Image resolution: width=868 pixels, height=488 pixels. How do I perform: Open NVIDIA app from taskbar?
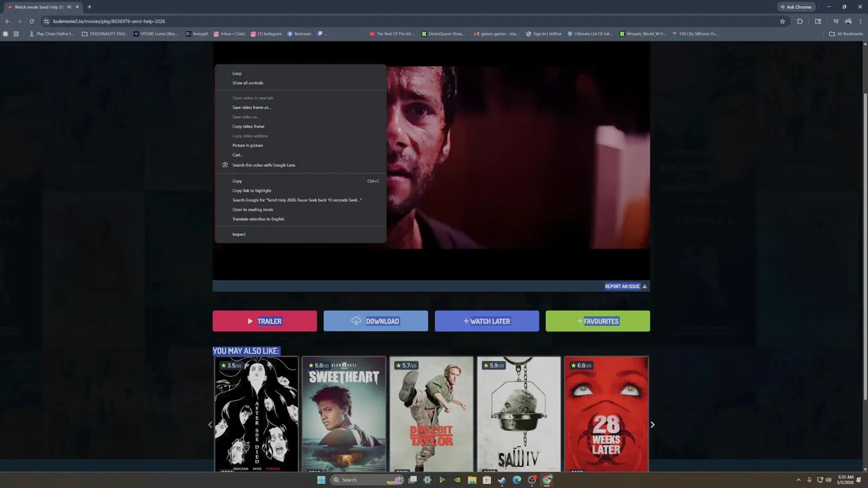[x=457, y=480]
